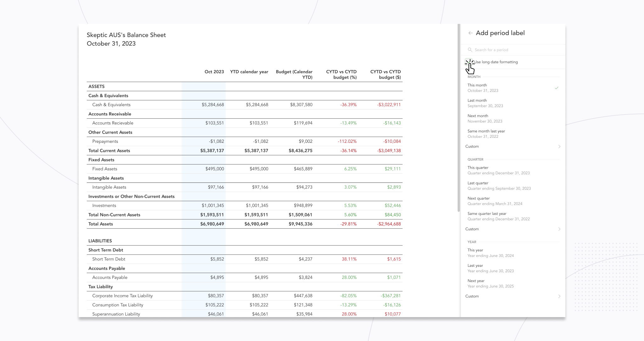Screen dimensions: 644x341
Task: Click the 38.11% Short Term Debt variance
Action: [349, 259]
